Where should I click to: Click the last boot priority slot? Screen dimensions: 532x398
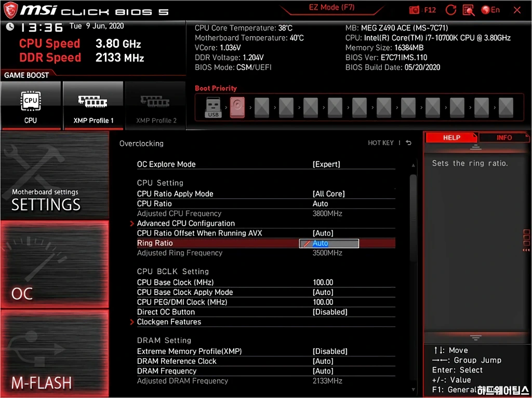(506, 107)
